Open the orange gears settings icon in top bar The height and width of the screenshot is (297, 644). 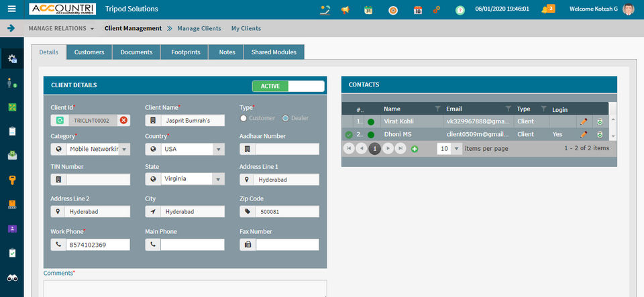[437, 9]
